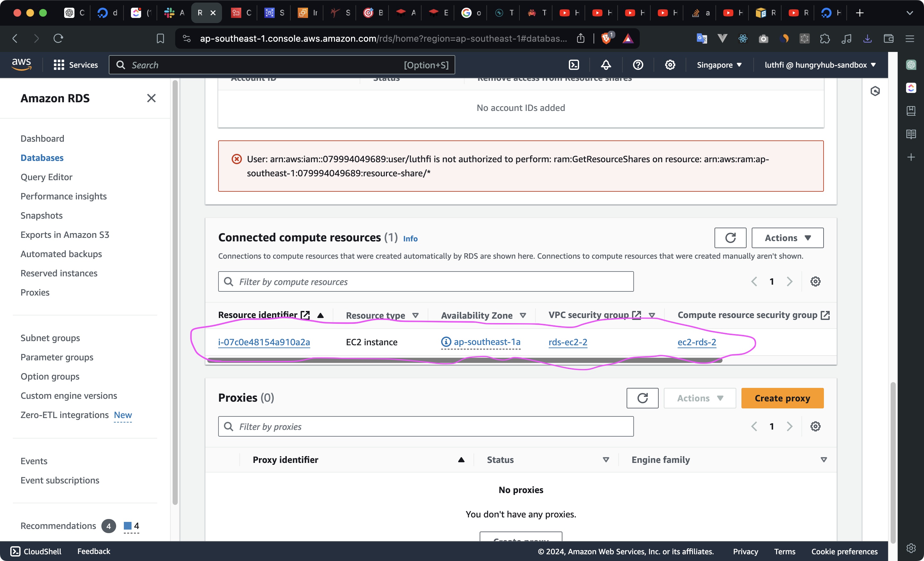The height and width of the screenshot is (561, 924).
Task: Refresh the Connected compute resources list
Action: [730, 238]
